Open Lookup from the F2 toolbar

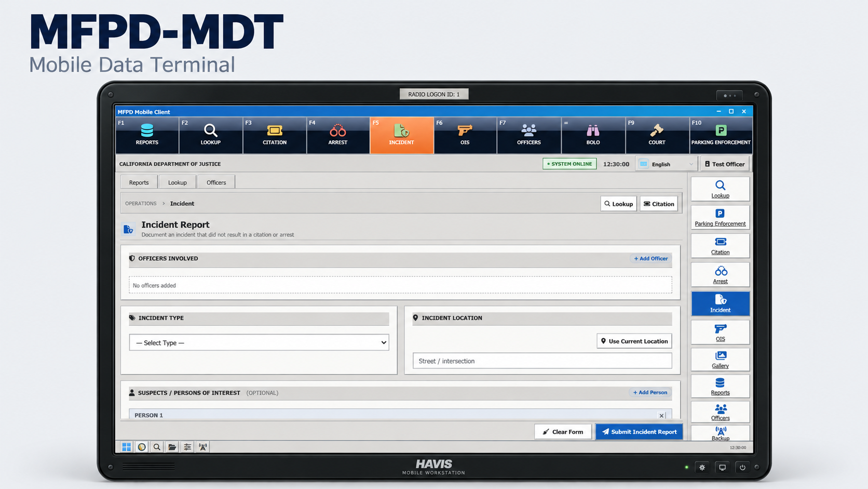click(211, 135)
